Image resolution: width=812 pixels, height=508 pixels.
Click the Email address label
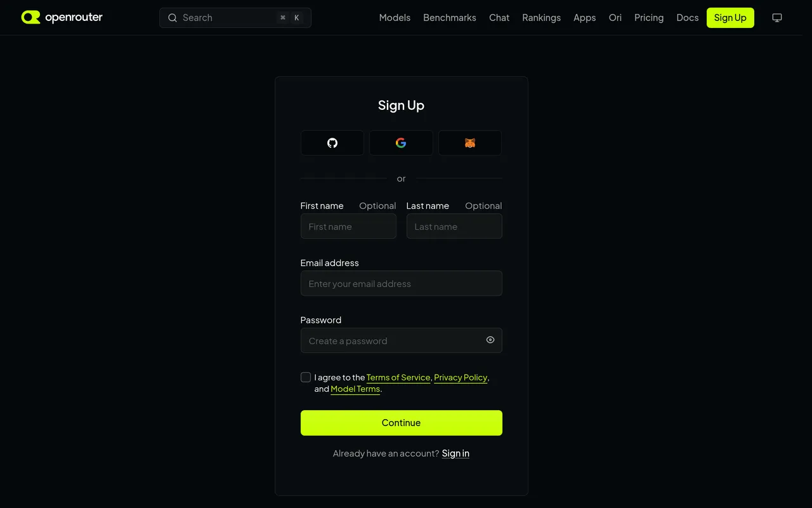(329, 263)
